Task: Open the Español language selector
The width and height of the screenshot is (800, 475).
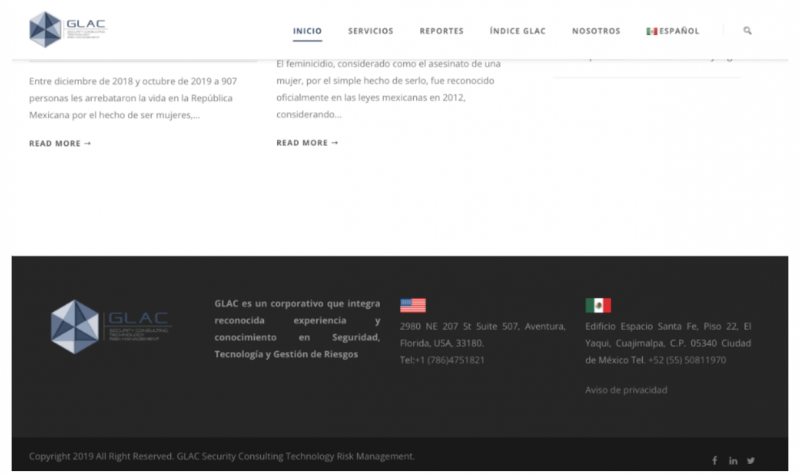Action: click(x=673, y=31)
